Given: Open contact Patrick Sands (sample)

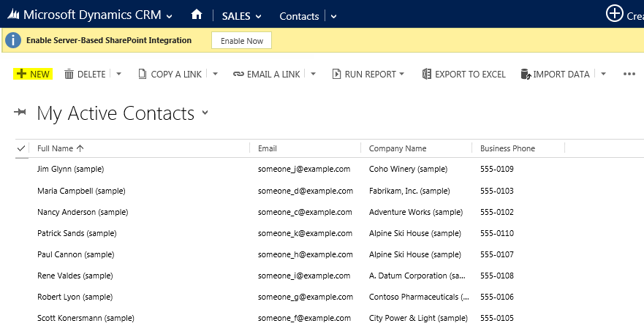Looking at the screenshot, I should tap(77, 233).
